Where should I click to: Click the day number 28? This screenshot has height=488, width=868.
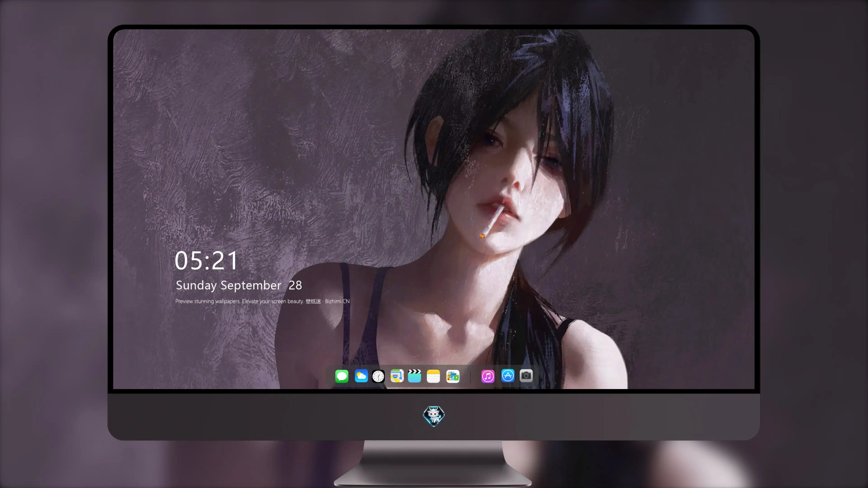tap(295, 286)
